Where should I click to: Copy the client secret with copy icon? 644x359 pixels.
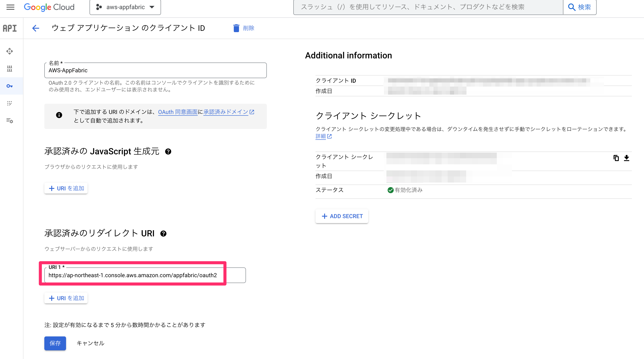pos(616,158)
